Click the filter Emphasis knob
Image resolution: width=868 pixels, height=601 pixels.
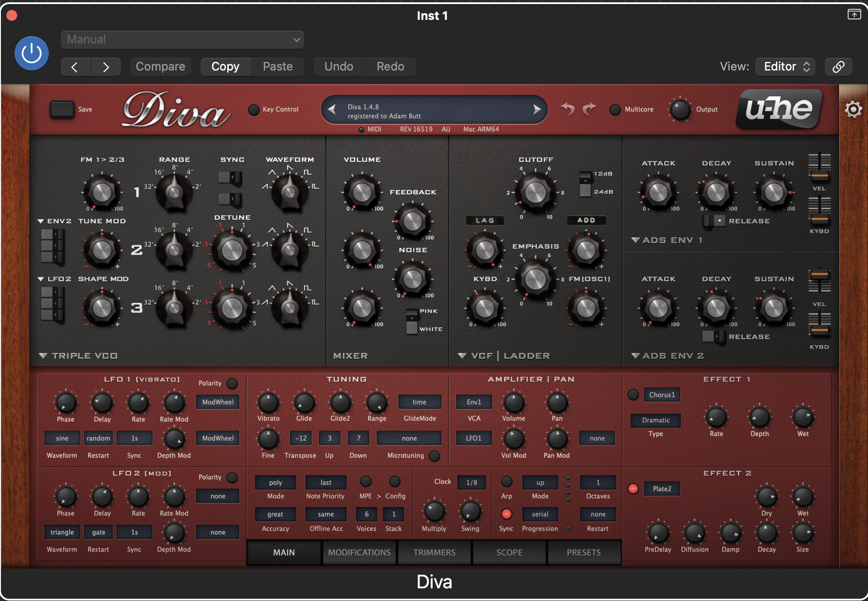536,279
